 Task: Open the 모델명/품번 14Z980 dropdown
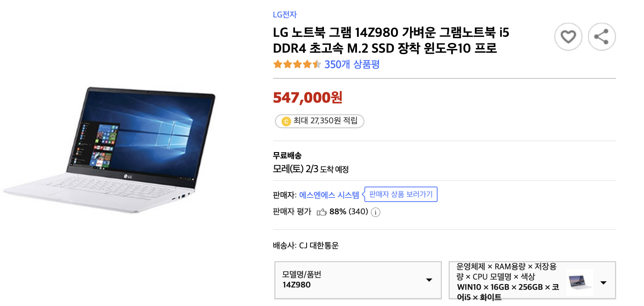[x=358, y=280]
